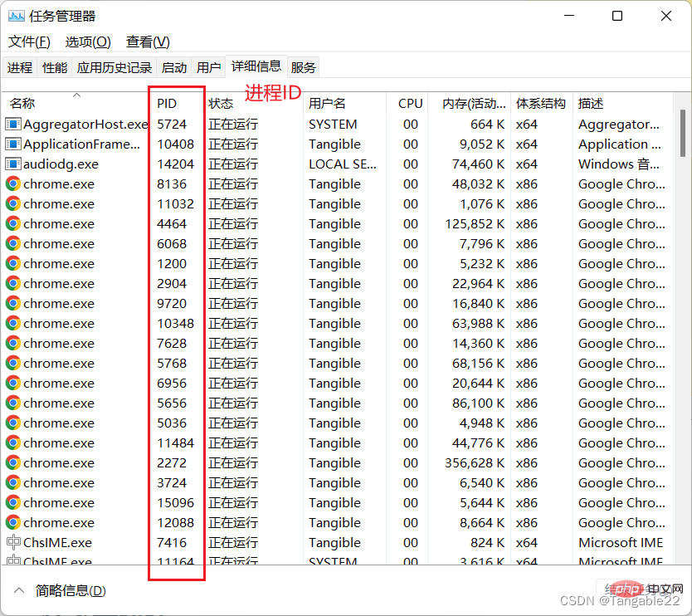Click Chrome icon of PID 5768 row
The width and height of the screenshot is (692, 616).
13,363
